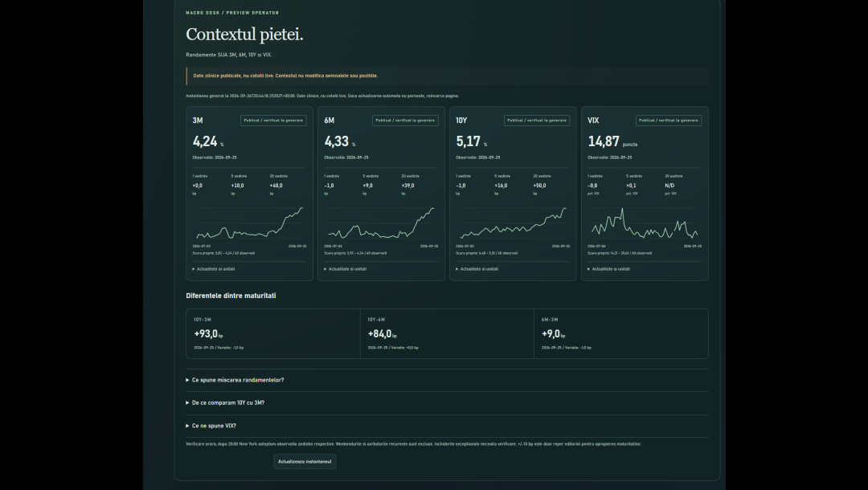This screenshot has height=490, width=868.
Task: Click the "+50,0" 20-session change in 10Y card
Action: (540, 186)
